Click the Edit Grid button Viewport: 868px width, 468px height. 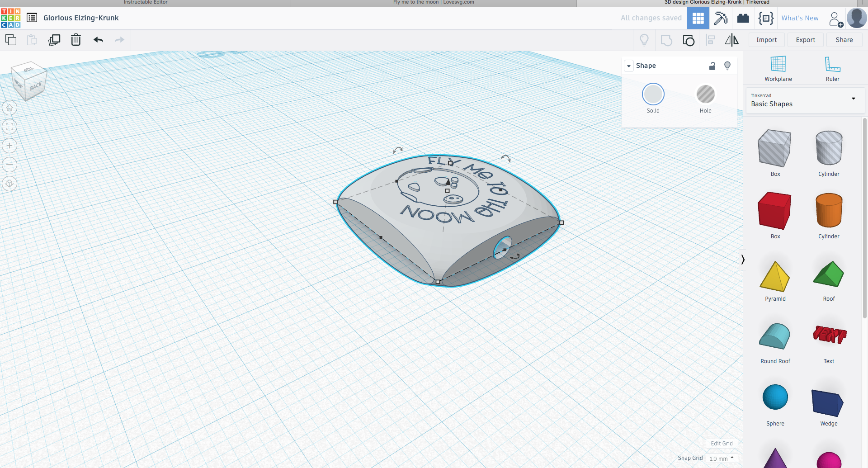(722, 444)
